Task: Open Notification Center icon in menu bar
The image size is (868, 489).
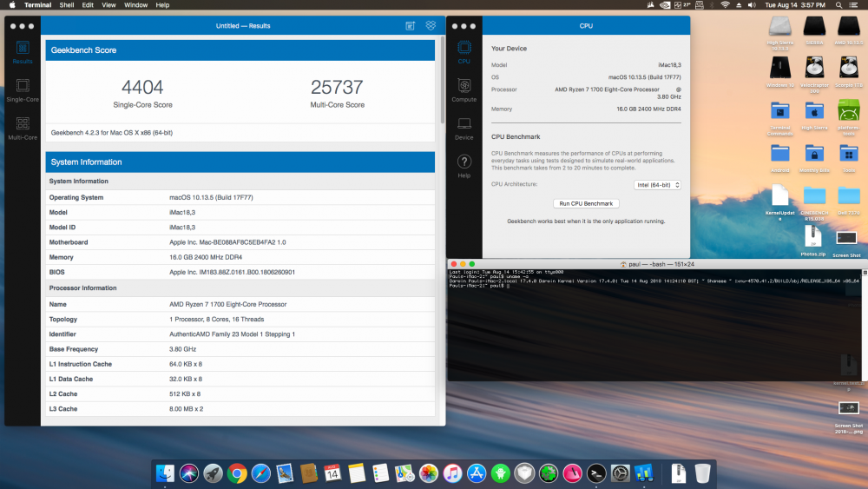Action: point(855,5)
